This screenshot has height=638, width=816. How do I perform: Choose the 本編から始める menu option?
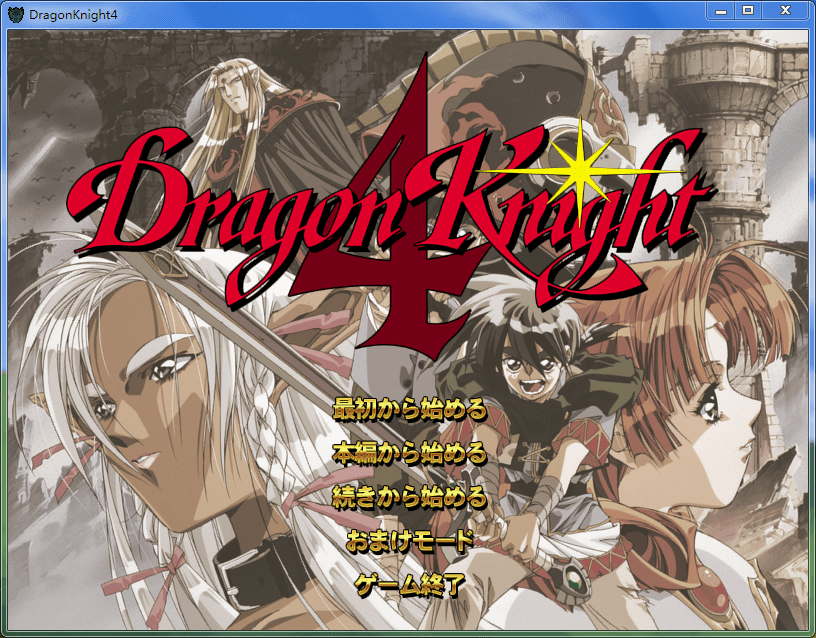(409, 453)
